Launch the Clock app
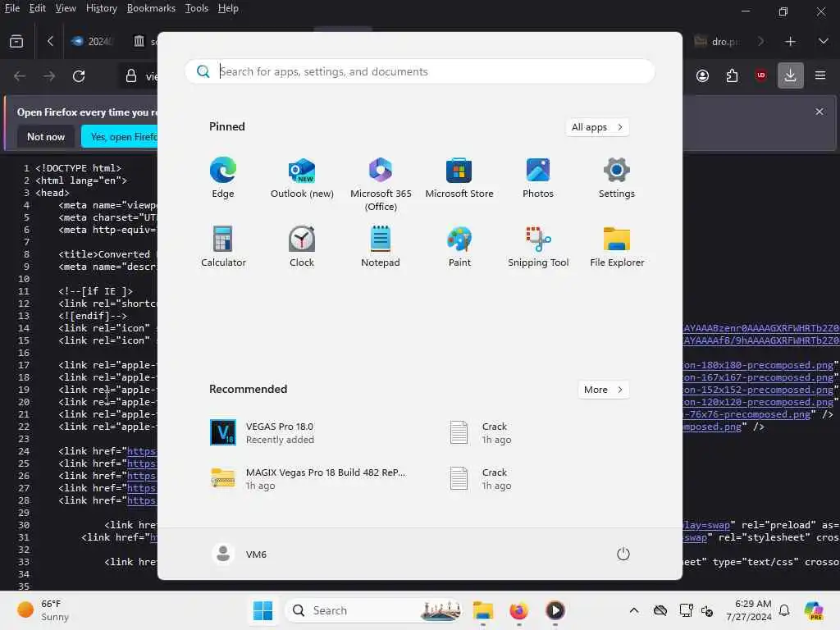The height and width of the screenshot is (630, 840). 302,246
